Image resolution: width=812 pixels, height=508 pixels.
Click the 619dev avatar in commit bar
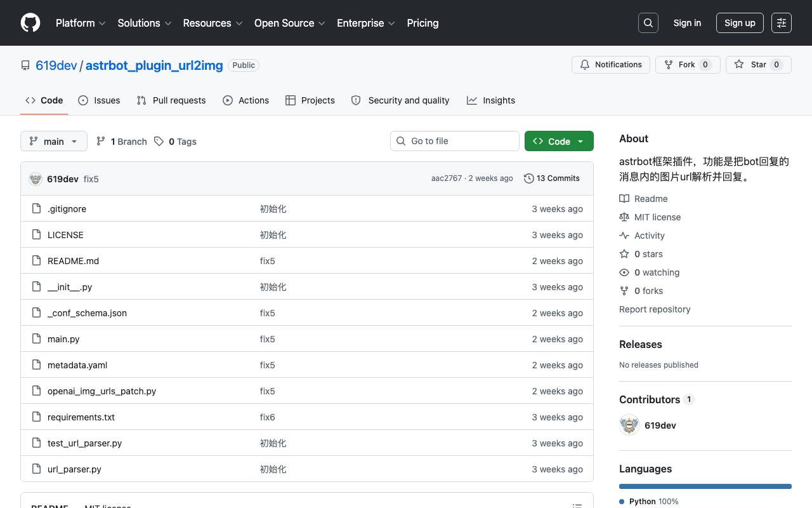click(36, 179)
